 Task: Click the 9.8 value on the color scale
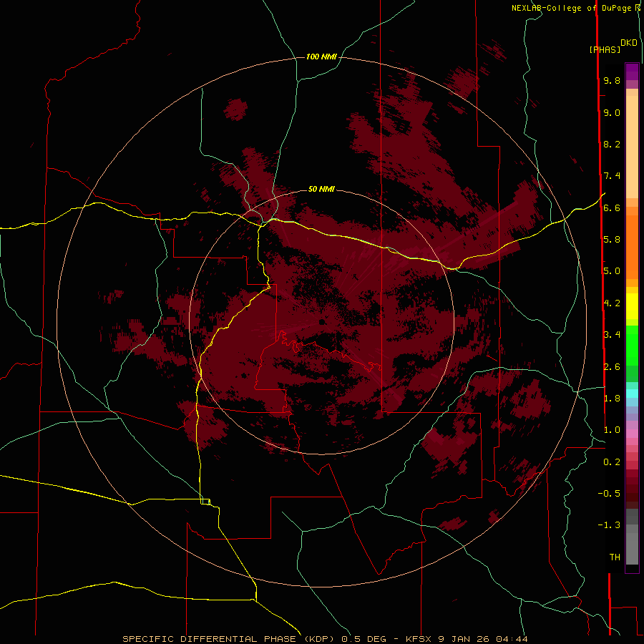click(612, 80)
